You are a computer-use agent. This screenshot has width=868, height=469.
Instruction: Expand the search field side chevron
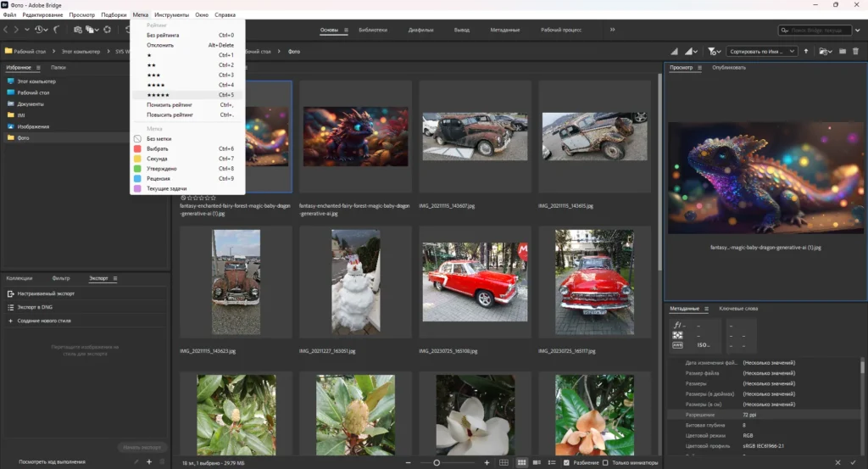[858, 30]
